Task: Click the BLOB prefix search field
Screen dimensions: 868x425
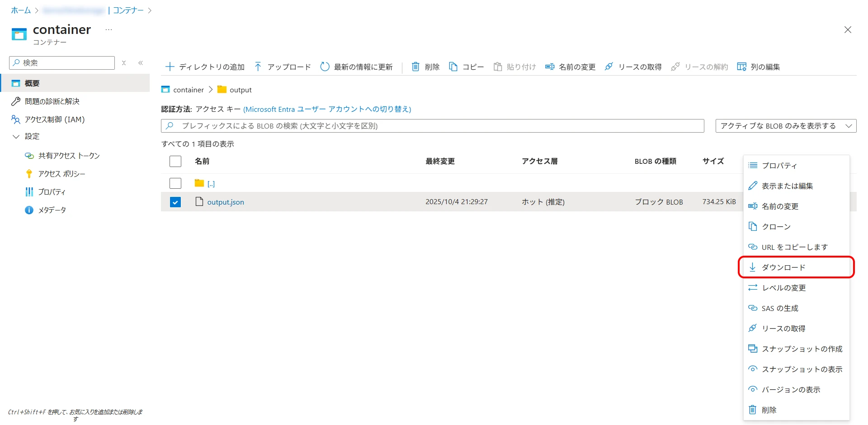Action: pos(432,126)
